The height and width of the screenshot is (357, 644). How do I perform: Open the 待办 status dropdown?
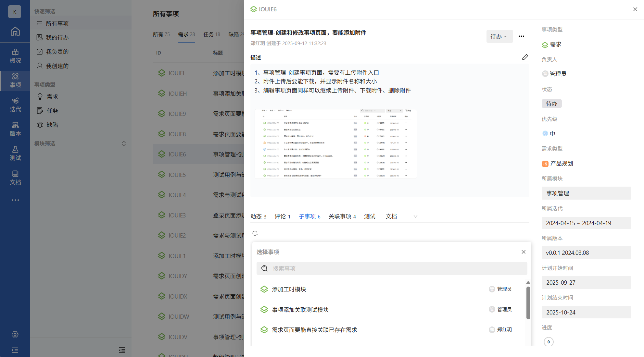[x=499, y=36]
